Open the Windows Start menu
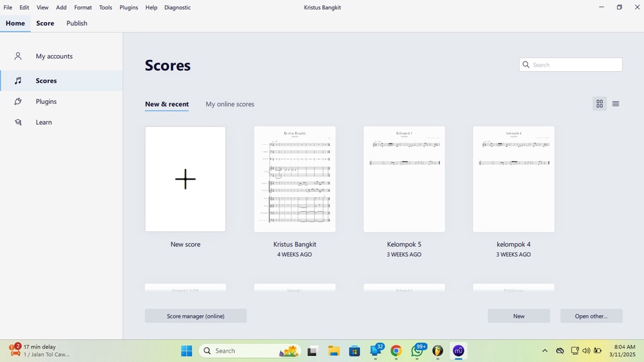This screenshot has width=644, height=362. click(x=186, y=351)
